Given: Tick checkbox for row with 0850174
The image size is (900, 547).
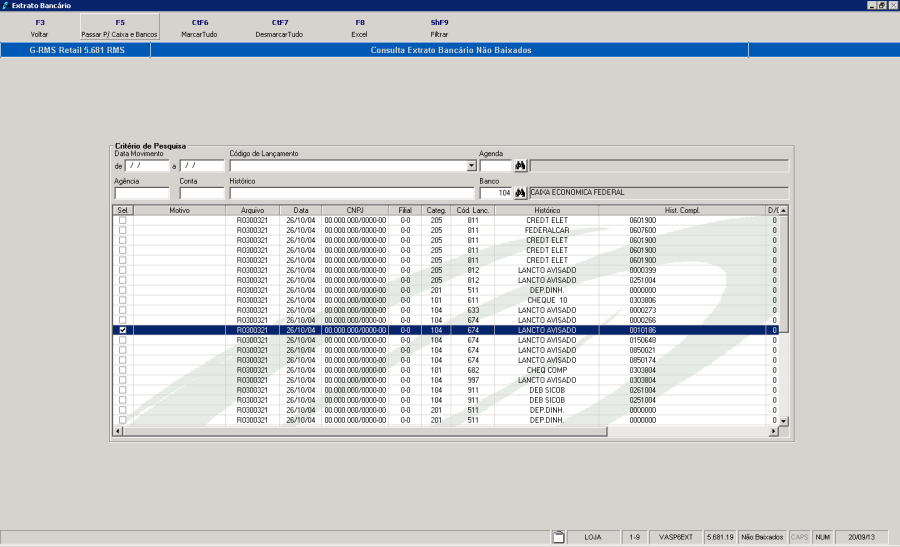Looking at the screenshot, I should point(123,360).
